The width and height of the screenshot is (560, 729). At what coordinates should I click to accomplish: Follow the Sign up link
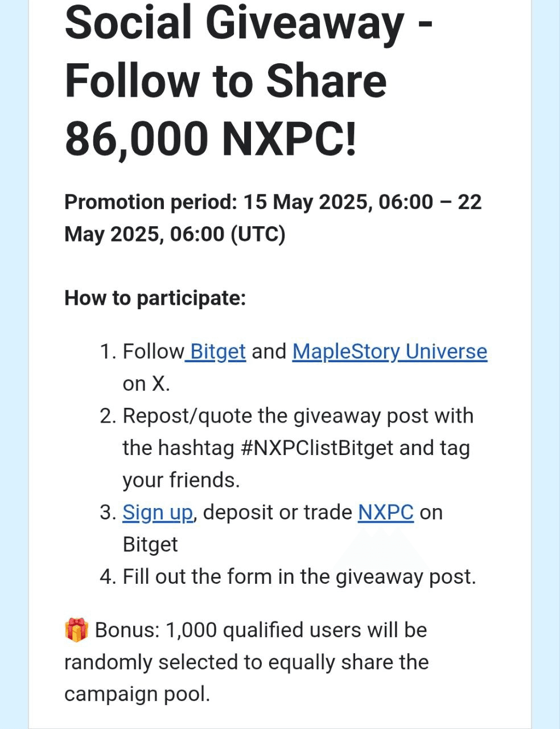(x=158, y=513)
